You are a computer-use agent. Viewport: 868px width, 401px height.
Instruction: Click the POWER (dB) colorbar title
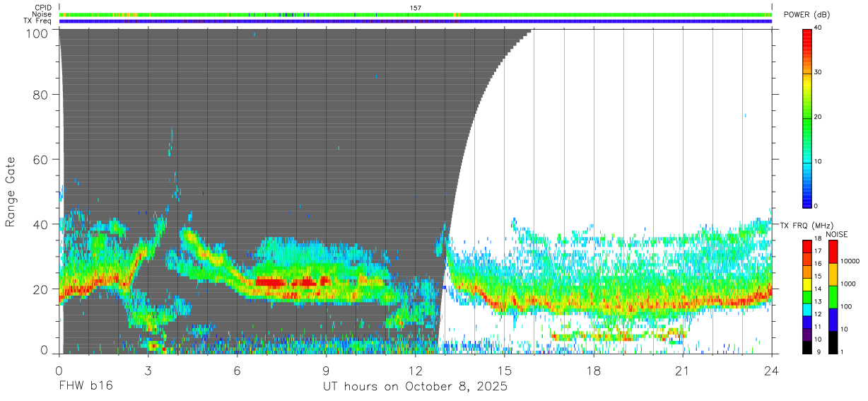click(807, 15)
